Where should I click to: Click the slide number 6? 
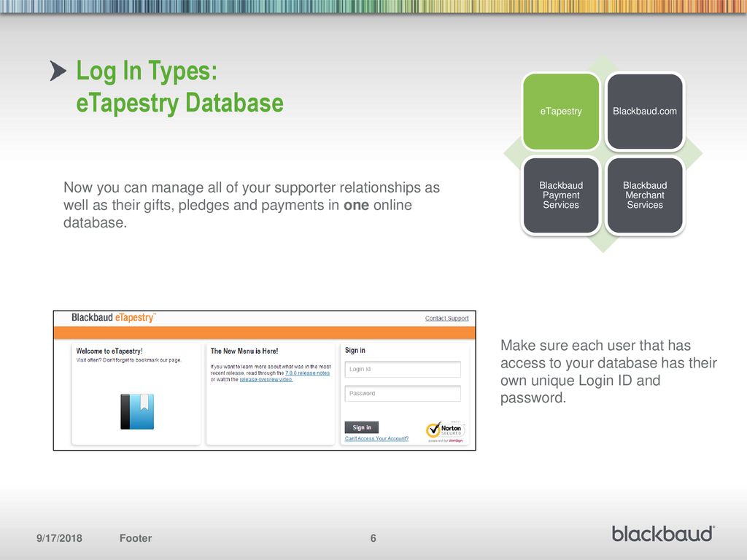point(373,538)
